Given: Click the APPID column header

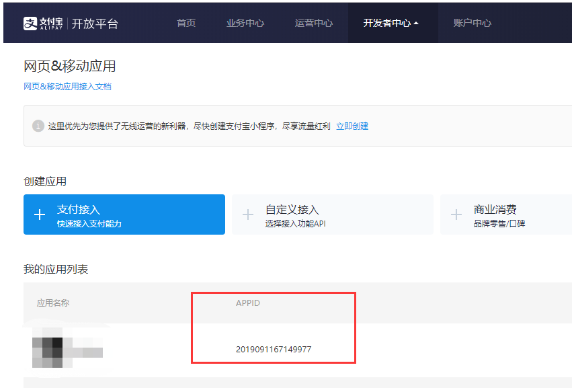Looking at the screenshot, I should (x=248, y=303).
